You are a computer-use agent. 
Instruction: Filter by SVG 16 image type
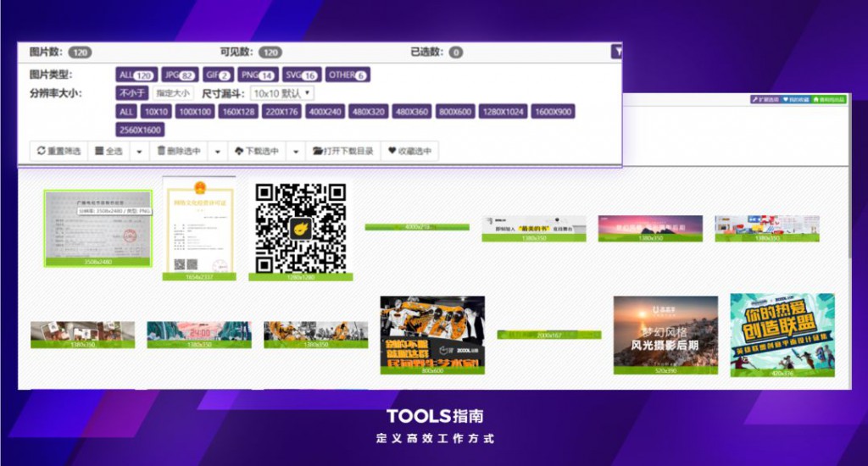(x=301, y=75)
